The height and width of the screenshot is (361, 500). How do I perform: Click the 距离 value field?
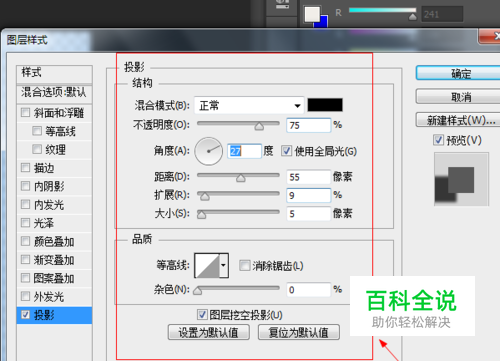pyautogui.click(x=309, y=177)
